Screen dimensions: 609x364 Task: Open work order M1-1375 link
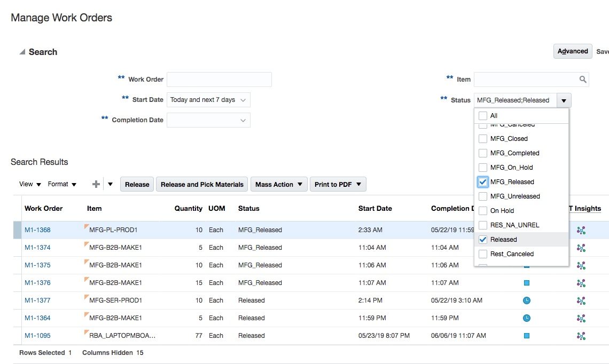(38, 265)
